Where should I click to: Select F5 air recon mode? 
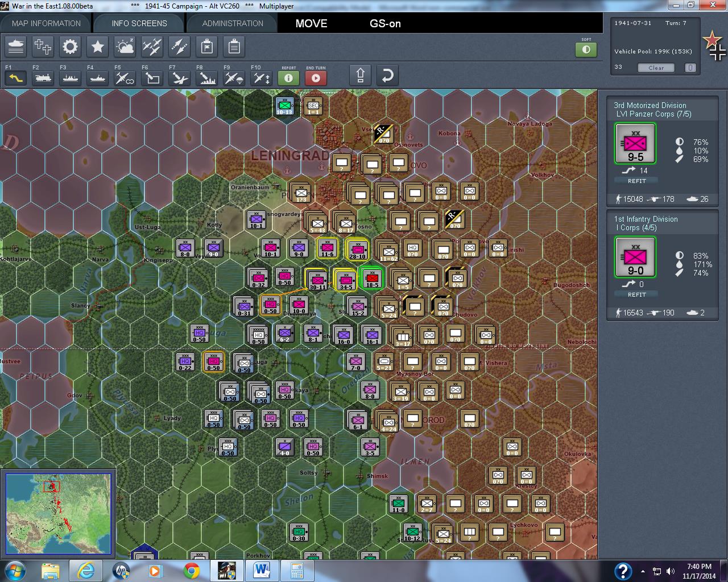point(125,78)
